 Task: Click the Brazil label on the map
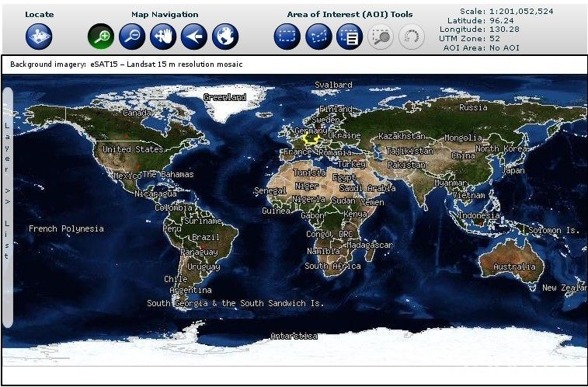(206, 237)
